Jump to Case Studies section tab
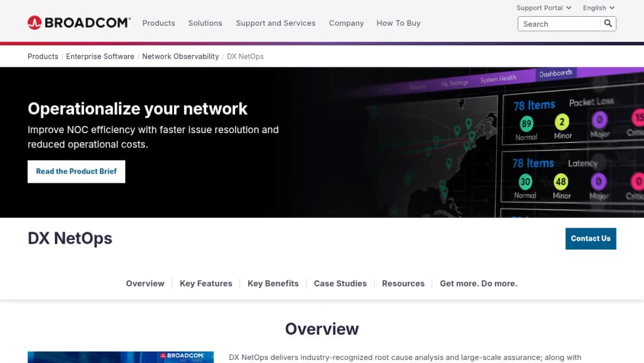This screenshot has width=644, height=363. [340, 283]
